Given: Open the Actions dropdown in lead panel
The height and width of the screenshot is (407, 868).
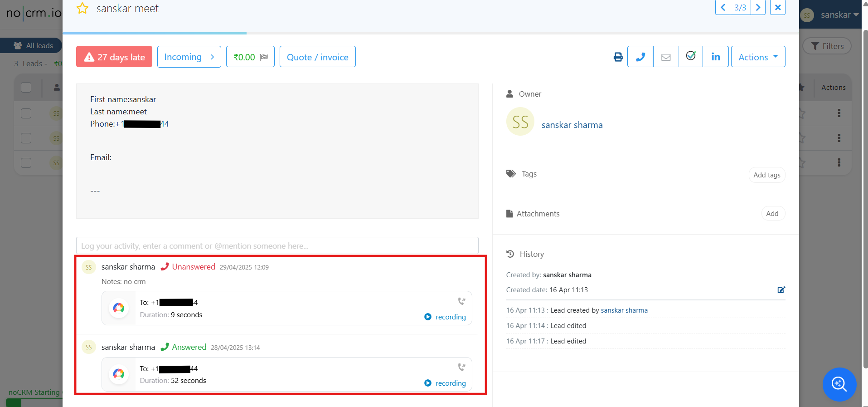Looking at the screenshot, I should tap(758, 57).
